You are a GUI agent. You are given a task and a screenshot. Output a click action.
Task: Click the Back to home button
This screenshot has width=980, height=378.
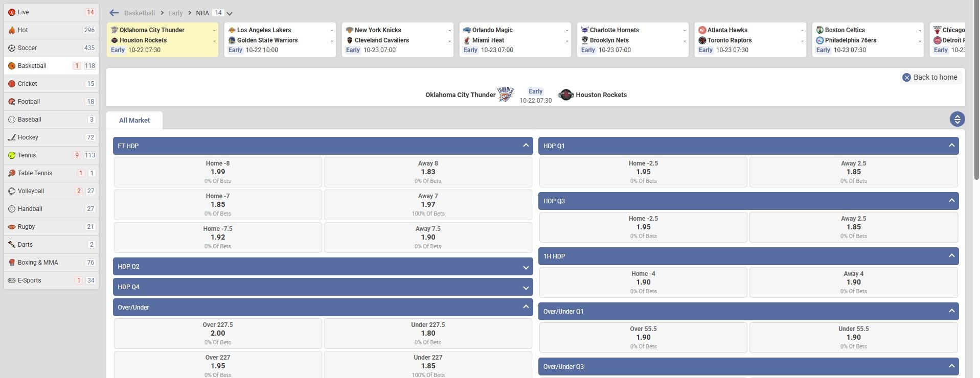tap(930, 77)
